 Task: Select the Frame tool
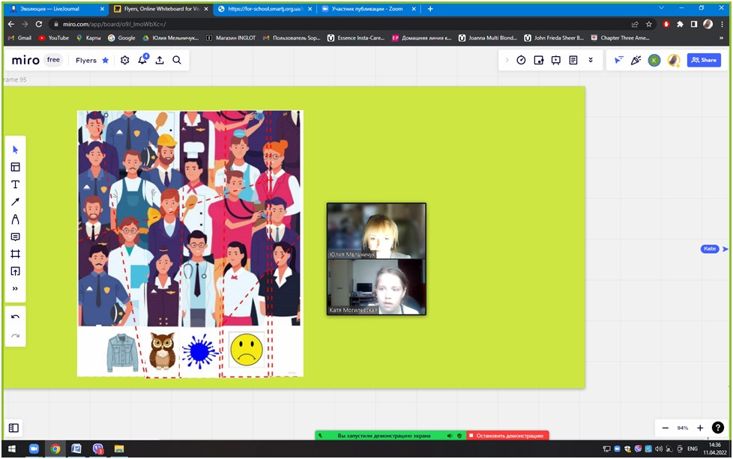[15, 254]
